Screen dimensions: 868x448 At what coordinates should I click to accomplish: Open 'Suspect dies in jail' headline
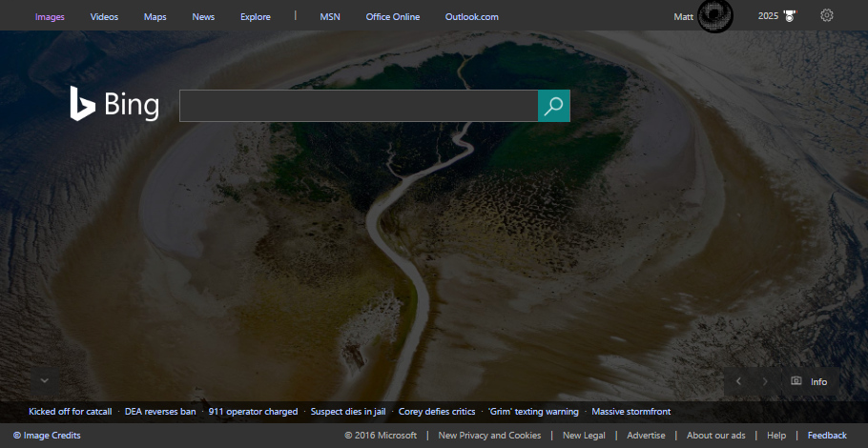348,412
